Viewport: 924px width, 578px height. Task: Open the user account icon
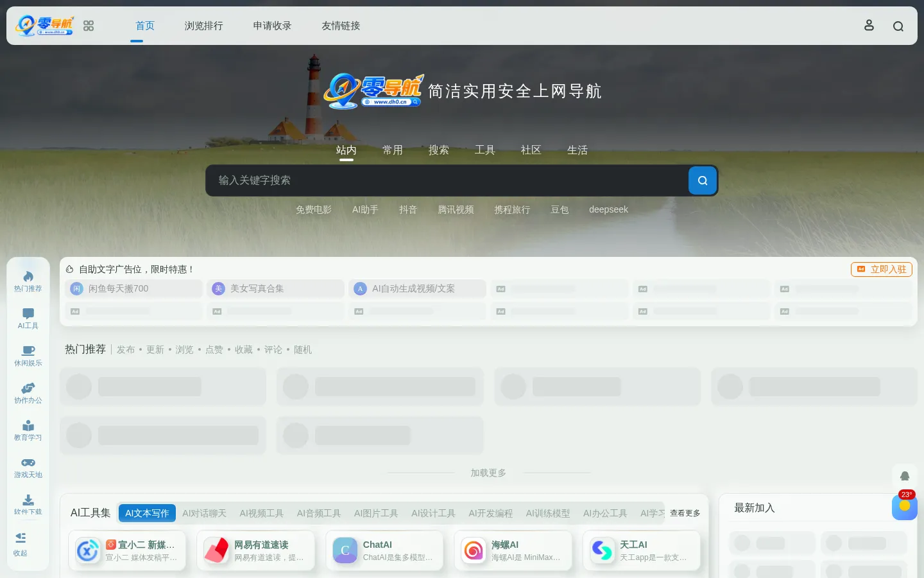[869, 26]
